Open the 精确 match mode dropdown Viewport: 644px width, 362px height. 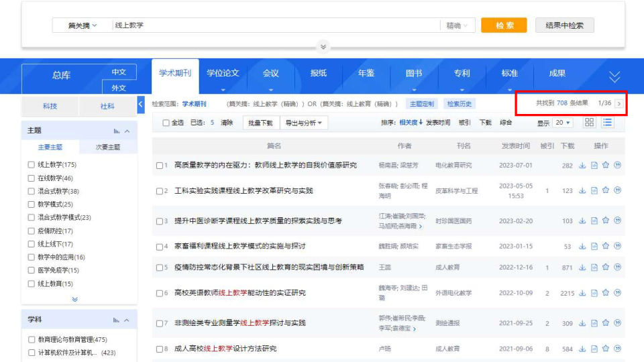point(457,25)
